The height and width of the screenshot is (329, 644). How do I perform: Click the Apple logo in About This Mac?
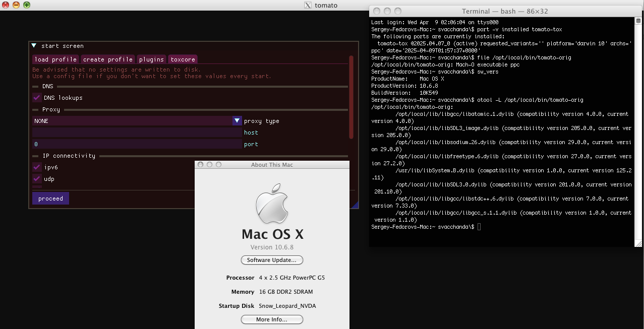click(x=272, y=203)
